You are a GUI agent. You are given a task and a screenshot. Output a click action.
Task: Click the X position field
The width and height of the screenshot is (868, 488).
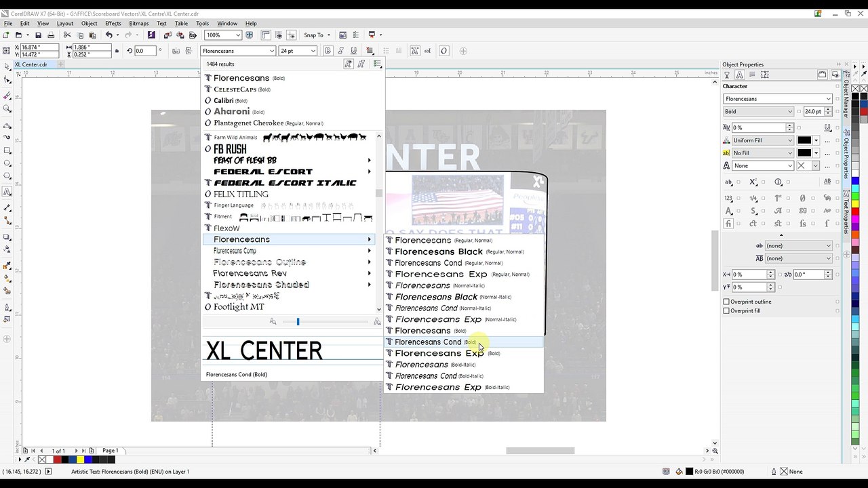[40, 47]
